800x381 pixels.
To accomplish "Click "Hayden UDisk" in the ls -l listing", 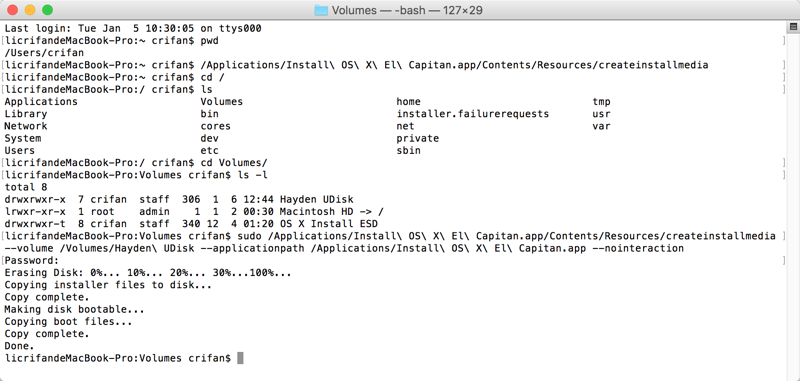I will click(316, 199).
